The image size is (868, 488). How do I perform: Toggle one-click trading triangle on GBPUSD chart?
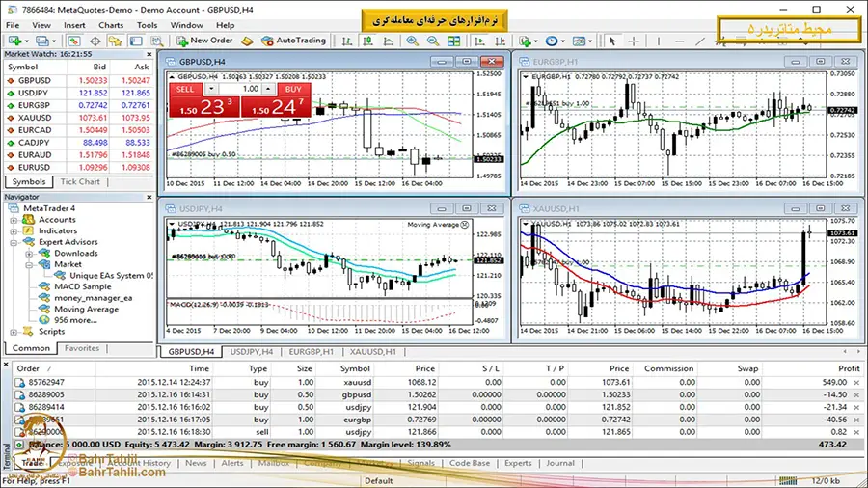pyautogui.click(x=172, y=77)
